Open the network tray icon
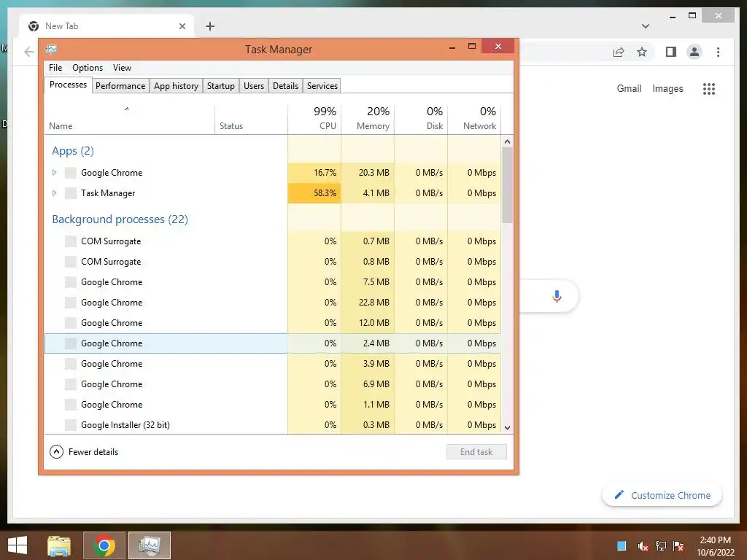The image size is (747, 560). coord(660,546)
